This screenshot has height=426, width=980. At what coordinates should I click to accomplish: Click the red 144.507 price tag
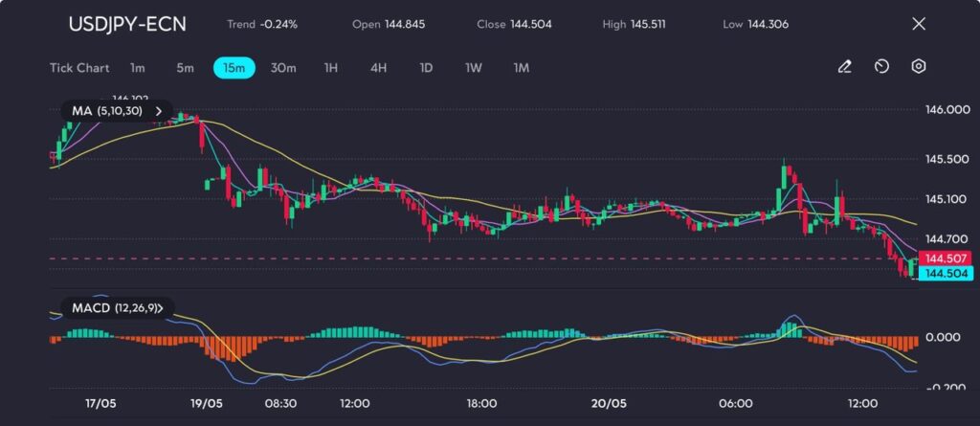946,258
